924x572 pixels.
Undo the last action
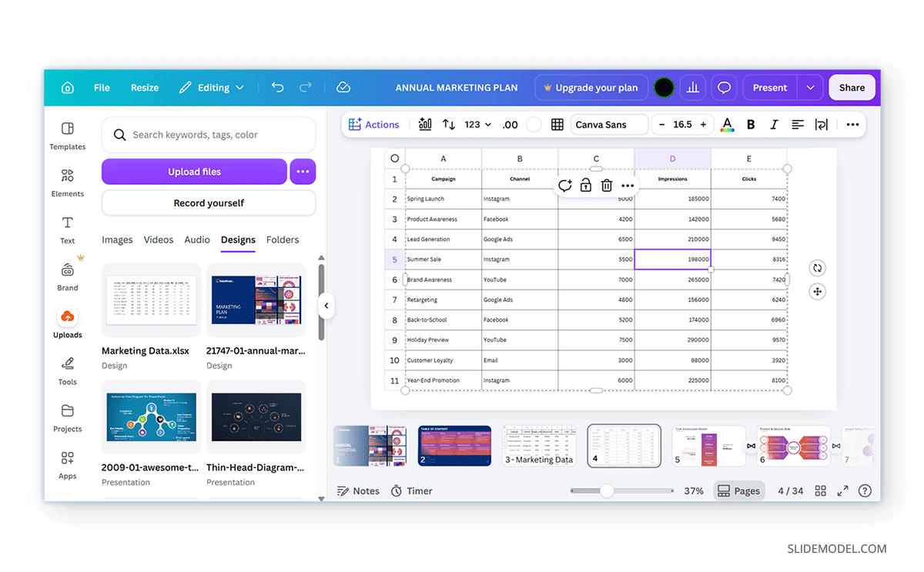click(x=278, y=88)
